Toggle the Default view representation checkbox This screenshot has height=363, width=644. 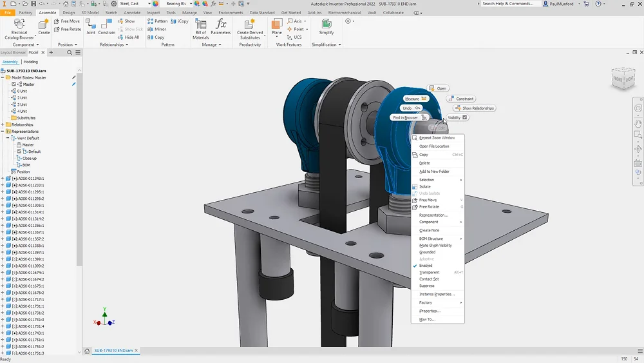(19, 152)
